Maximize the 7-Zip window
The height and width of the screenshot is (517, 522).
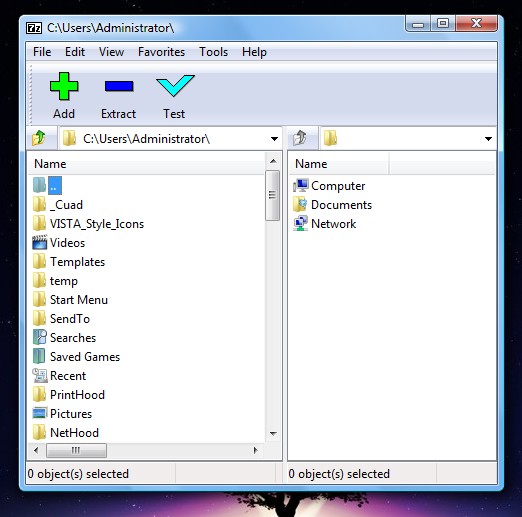coord(443,24)
